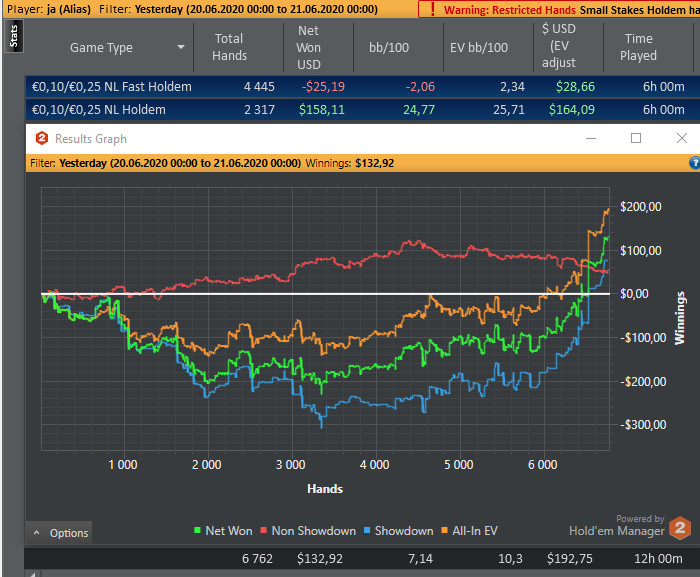Click the Hold'em Manager 2 logo at bottom right
Image resolution: width=700 pixels, height=577 pixels.
click(680, 528)
